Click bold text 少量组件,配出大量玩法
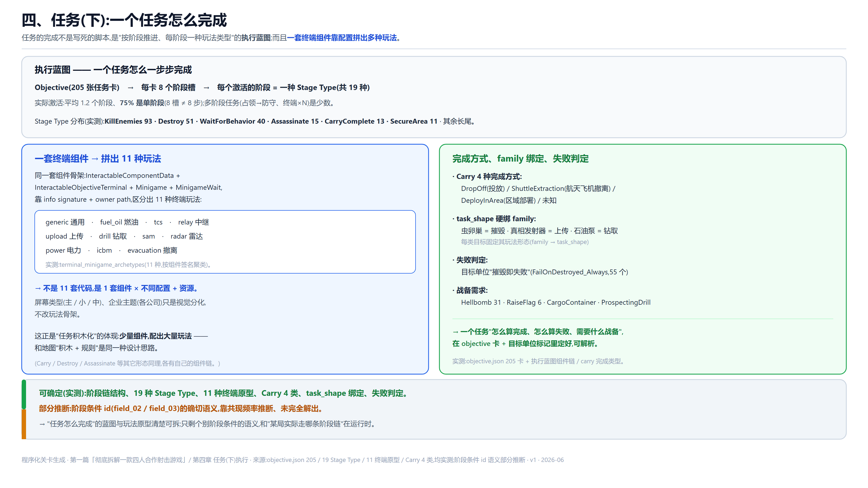The image size is (868, 488). point(155,336)
